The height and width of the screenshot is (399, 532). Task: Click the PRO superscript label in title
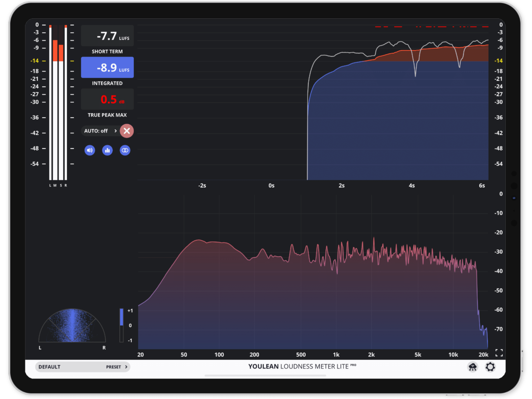point(353,365)
